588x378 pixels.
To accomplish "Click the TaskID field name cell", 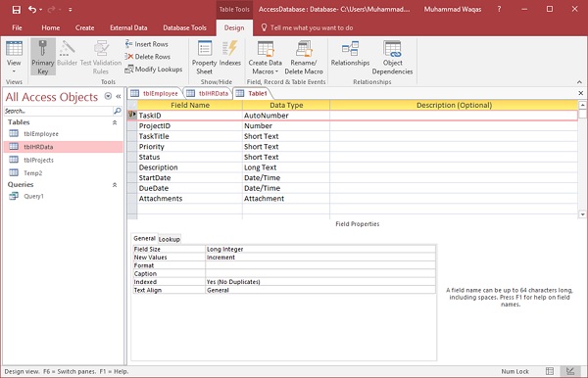I will pos(190,116).
